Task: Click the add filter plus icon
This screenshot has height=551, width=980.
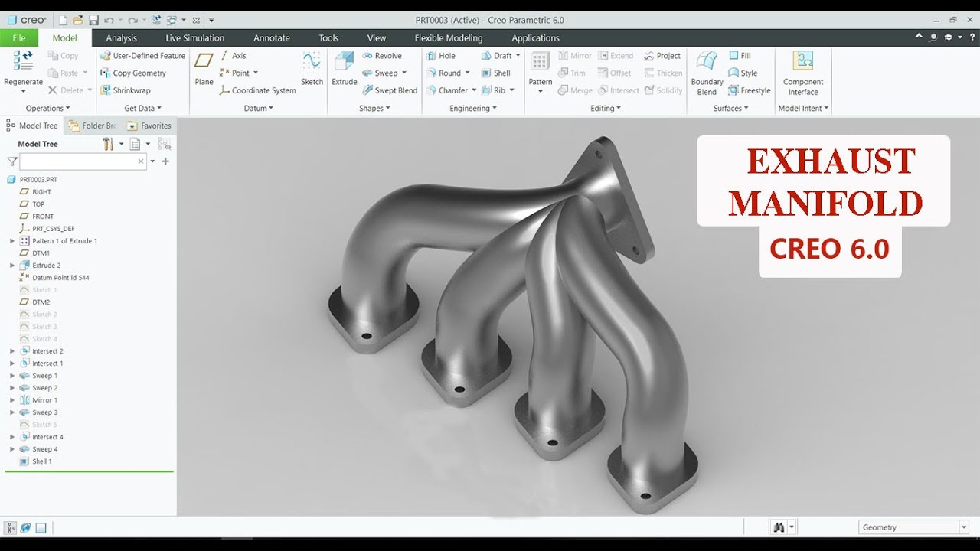Action: (165, 161)
